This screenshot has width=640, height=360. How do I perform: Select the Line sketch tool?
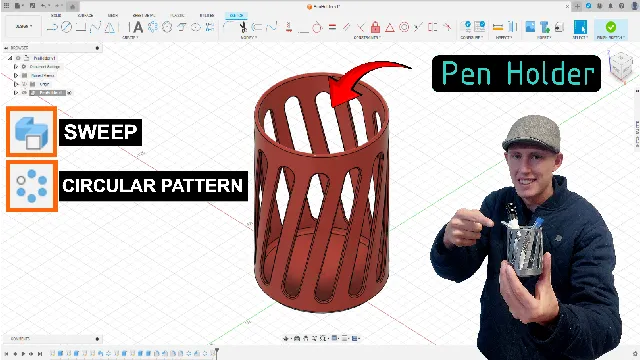pos(52,27)
